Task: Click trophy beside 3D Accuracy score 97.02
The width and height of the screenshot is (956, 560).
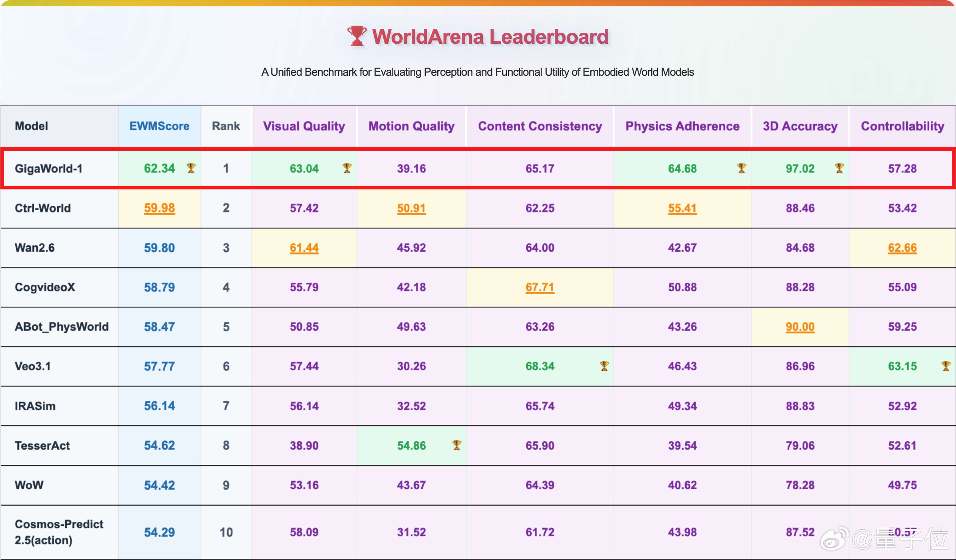Action: point(839,168)
